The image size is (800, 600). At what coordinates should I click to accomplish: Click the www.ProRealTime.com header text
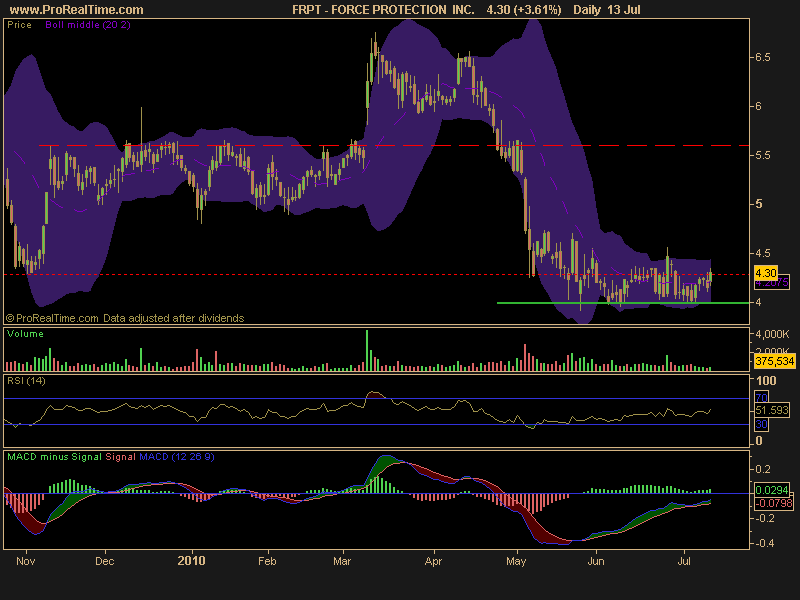coord(77,10)
